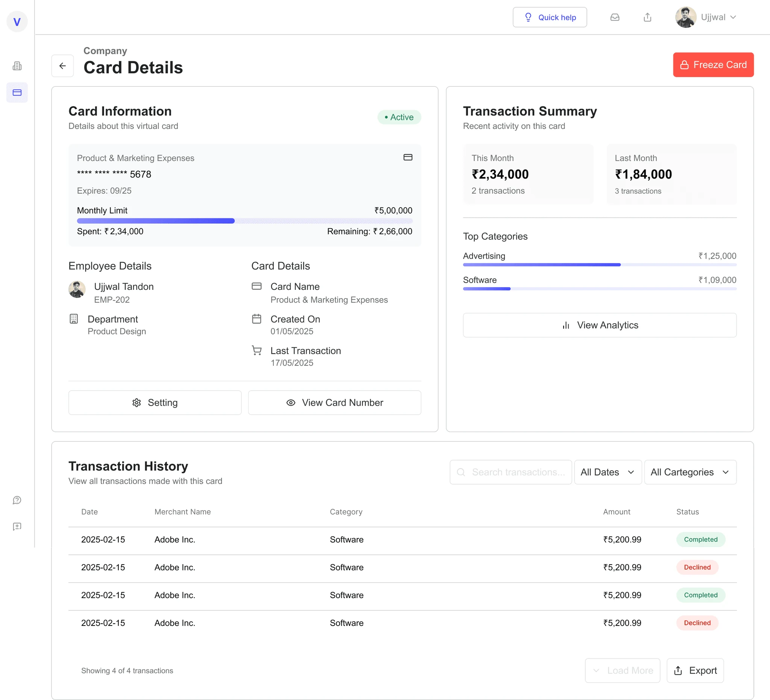Open Quick help

point(550,17)
